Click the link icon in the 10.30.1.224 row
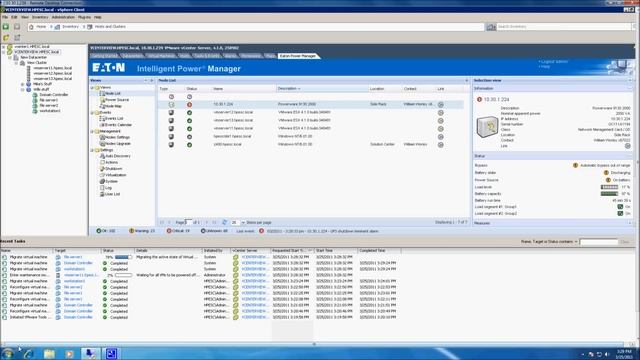The width and height of the screenshot is (640, 360). coord(440,104)
